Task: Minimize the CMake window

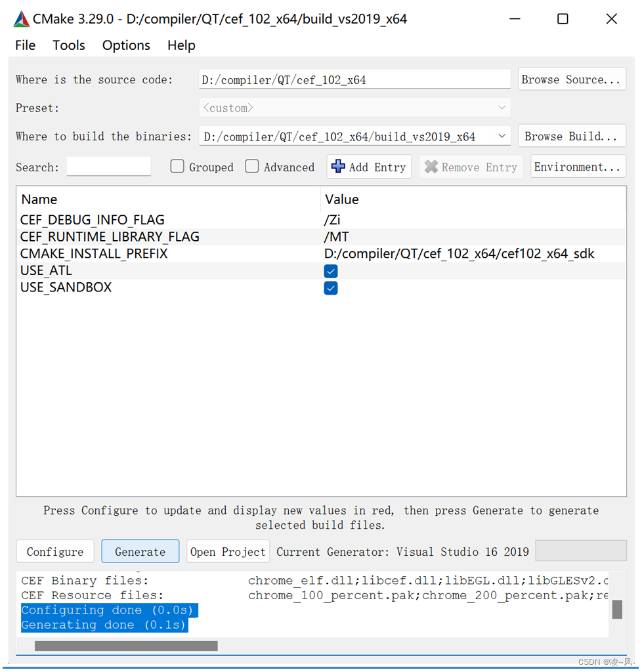Action: point(515,19)
